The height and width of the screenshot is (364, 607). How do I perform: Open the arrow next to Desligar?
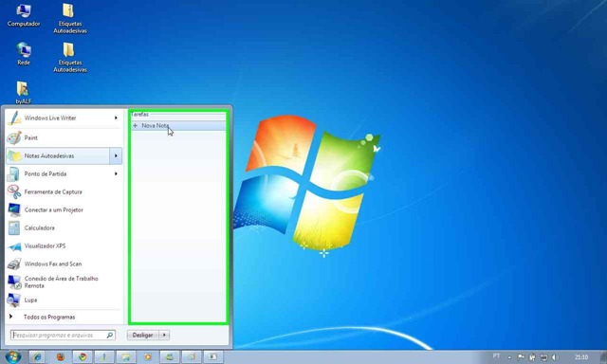coord(164,335)
